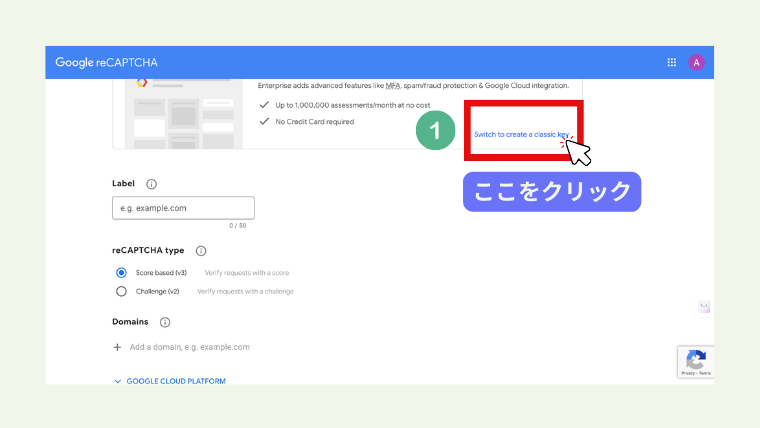Click the purple account avatar 'A'
The height and width of the screenshot is (428, 760).
click(x=696, y=62)
